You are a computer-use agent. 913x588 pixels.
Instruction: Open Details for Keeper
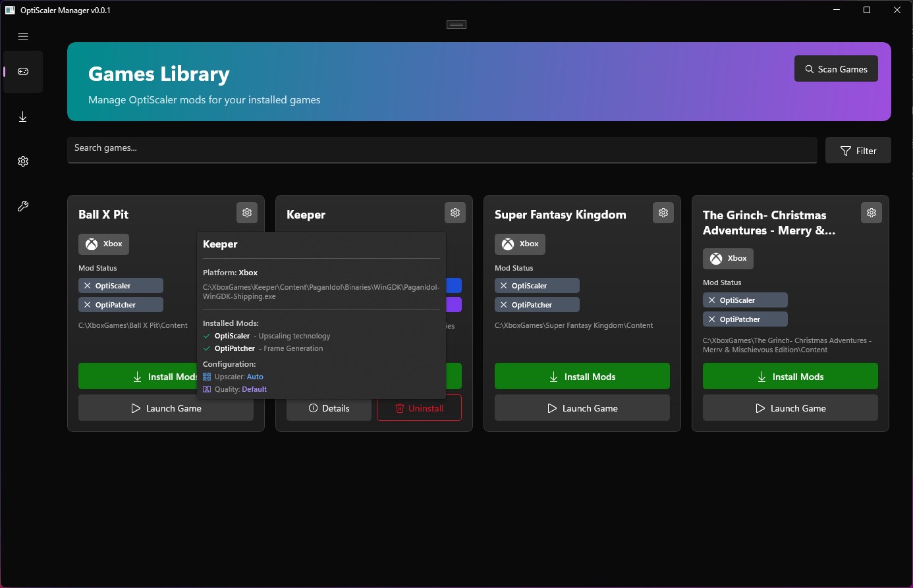point(329,408)
